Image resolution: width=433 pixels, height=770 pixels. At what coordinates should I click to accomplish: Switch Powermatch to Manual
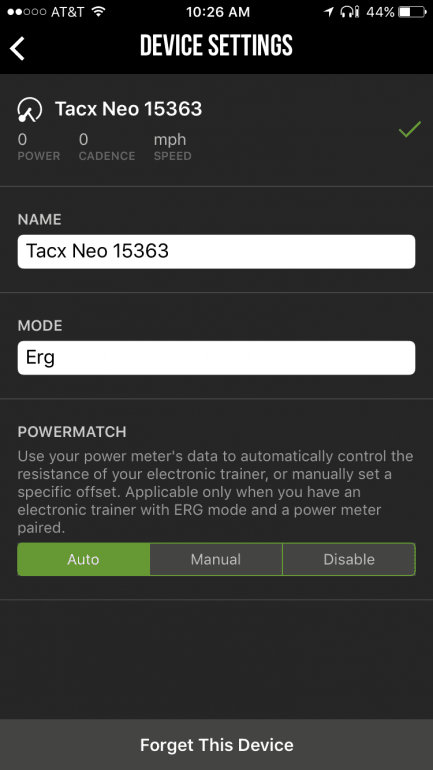216,559
